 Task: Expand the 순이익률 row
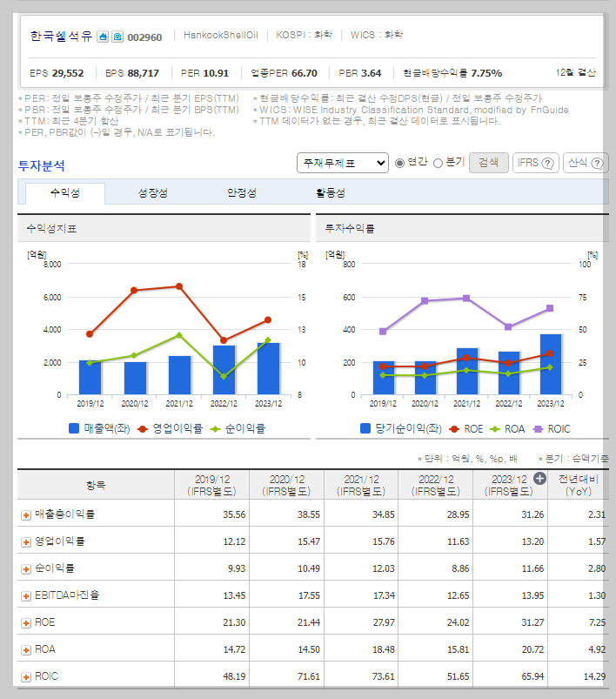pos(26,568)
